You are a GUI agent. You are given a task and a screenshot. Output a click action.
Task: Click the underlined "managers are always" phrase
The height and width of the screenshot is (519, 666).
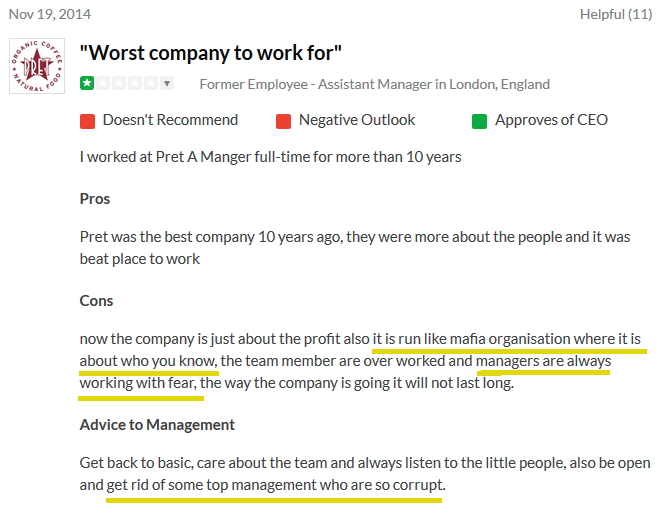[543, 360]
